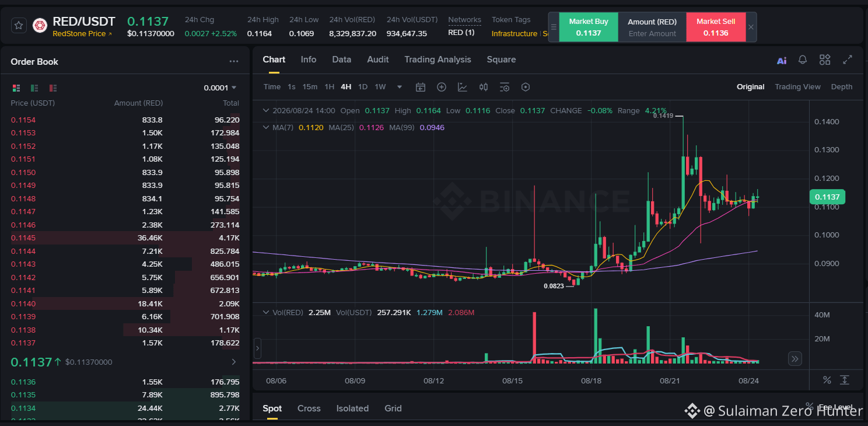The height and width of the screenshot is (426, 868).
Task: Open the Audit tab
Action: click(x=378, y=60)
